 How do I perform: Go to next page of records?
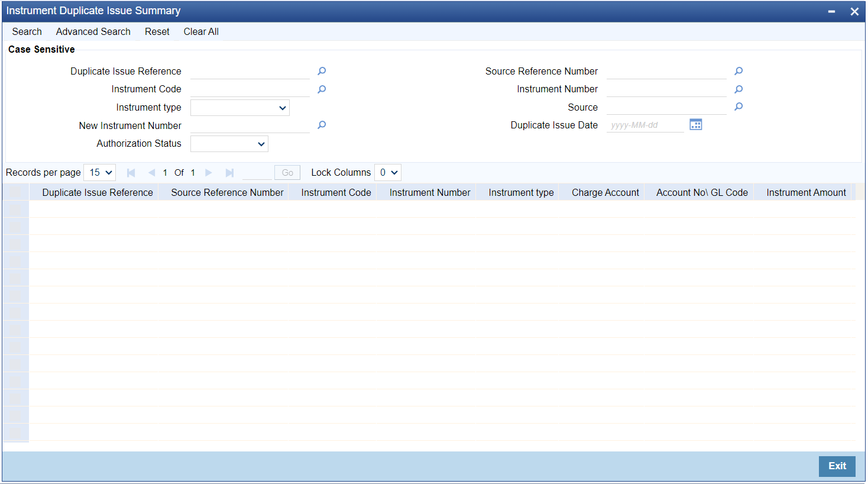point(209,173)
